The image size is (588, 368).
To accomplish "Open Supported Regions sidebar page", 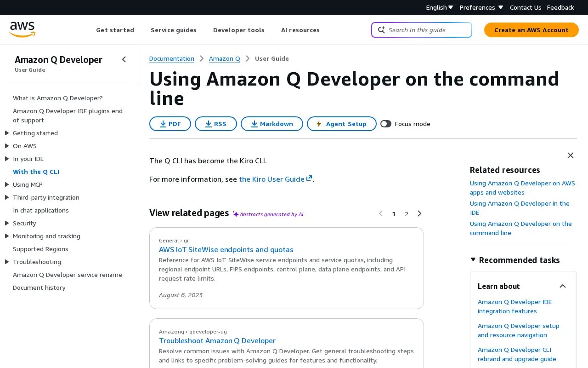I will [x=40, y=249].
